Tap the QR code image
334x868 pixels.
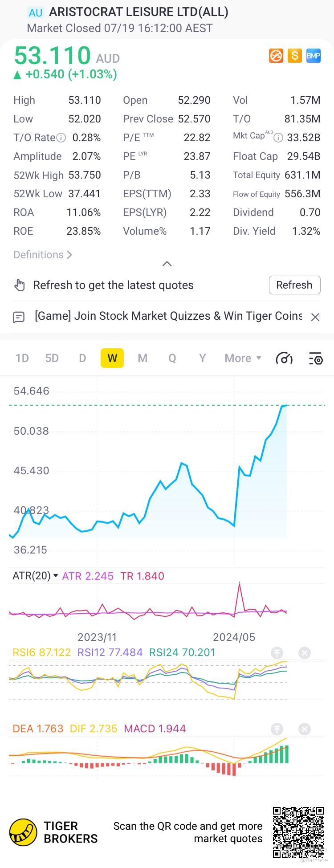[x=298, y=832]
